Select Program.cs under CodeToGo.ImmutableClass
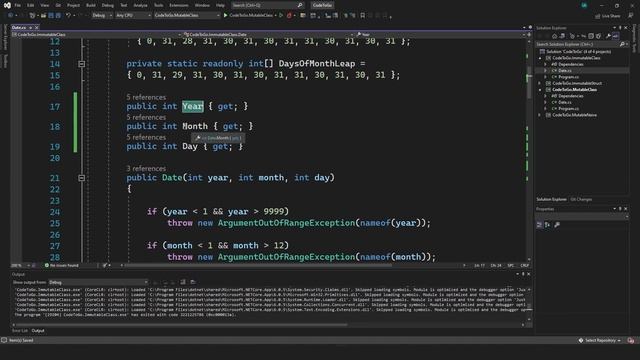The image size is (640, 360). [x=568, y=77]
